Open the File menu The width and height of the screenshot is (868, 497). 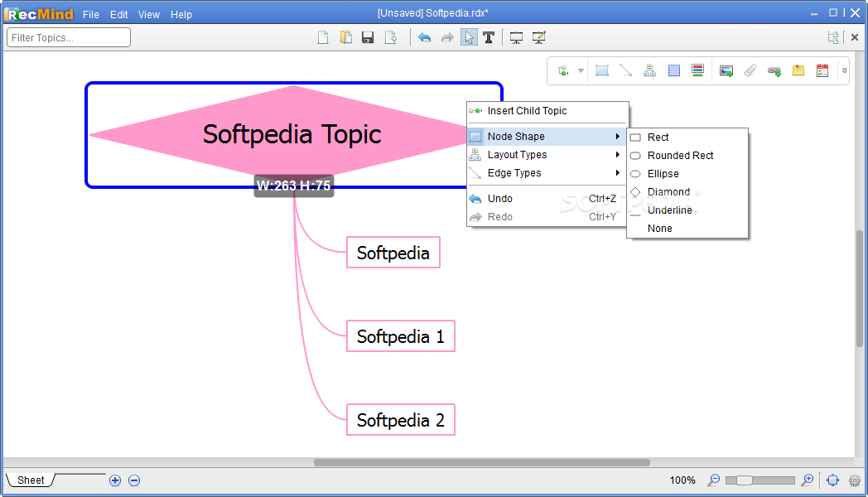coord(91,15)
